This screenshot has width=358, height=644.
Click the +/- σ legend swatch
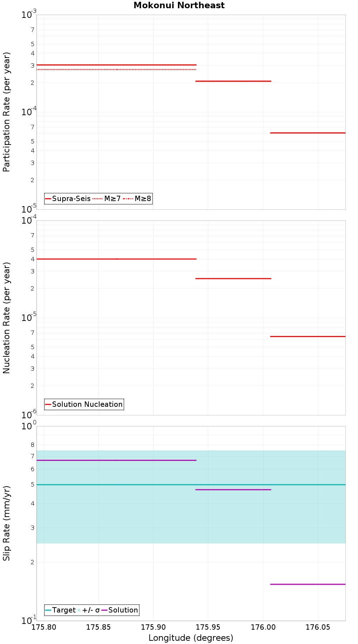click(79, 610)
